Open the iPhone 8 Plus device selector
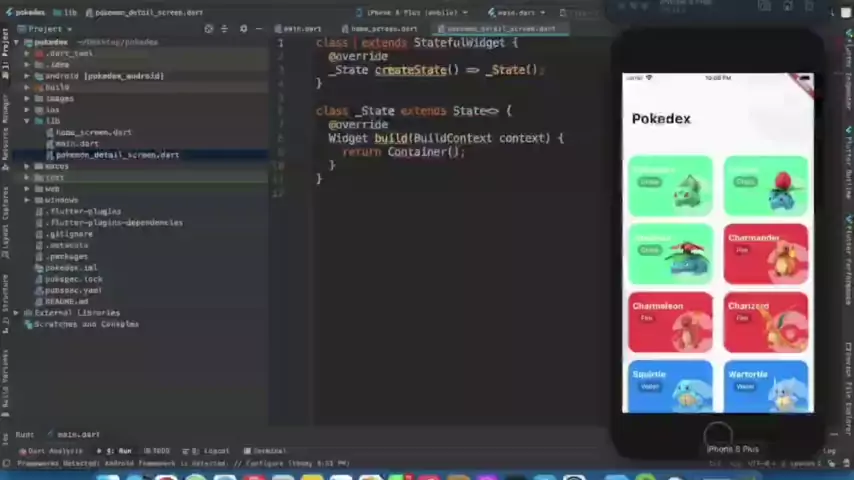The image size is (854, 480). (412, 12)
